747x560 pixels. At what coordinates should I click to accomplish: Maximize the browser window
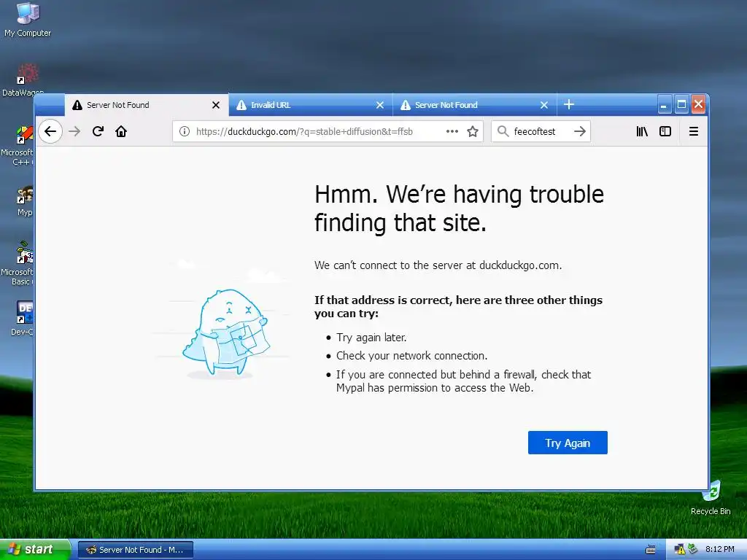pyautogui.click(x=682, y=104)
